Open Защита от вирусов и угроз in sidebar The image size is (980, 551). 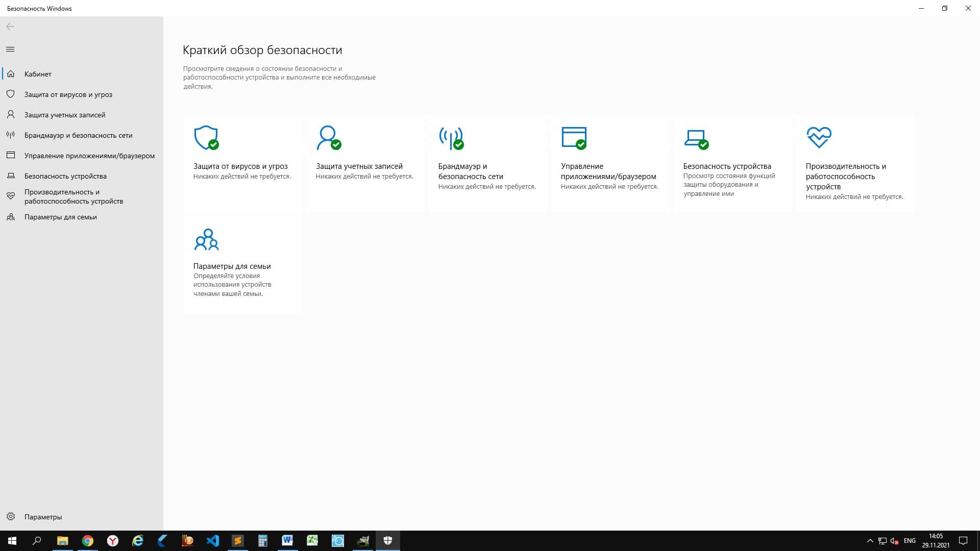(x=68, y=94)
